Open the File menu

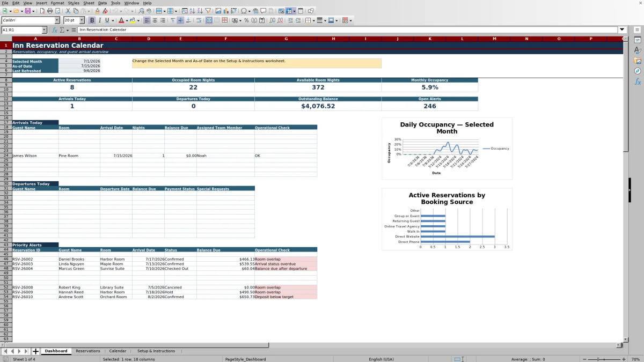5,3
